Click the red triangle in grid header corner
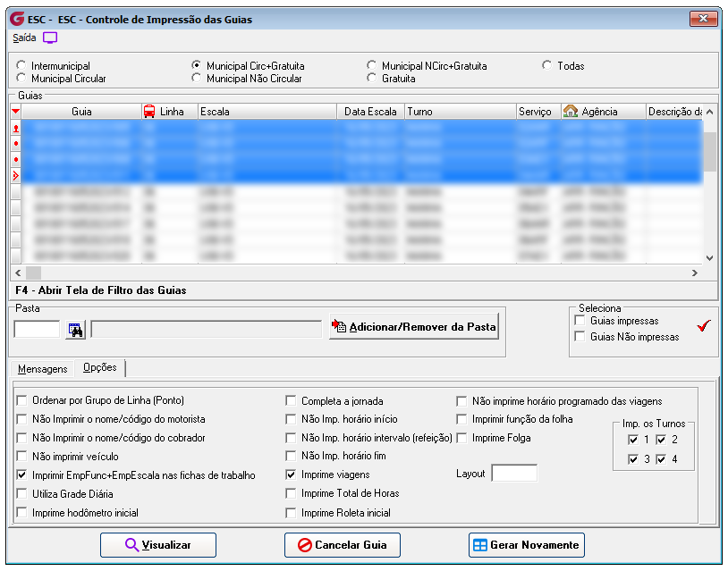728x571 pixels. [16, 112]
